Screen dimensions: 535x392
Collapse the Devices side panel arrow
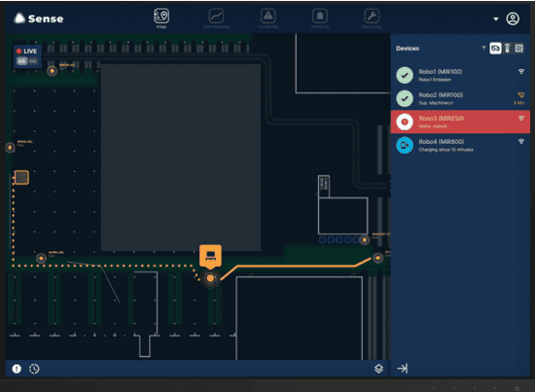(x=403, y=369)
